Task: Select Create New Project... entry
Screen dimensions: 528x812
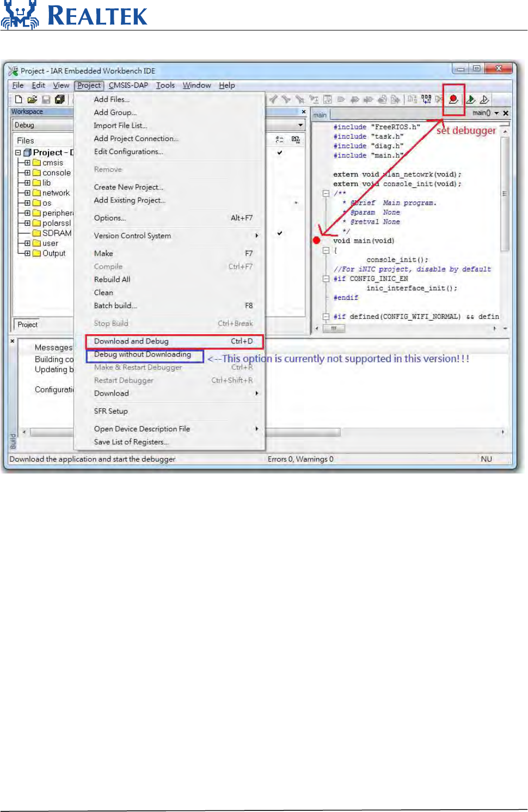Action: (x=169, y=187)
